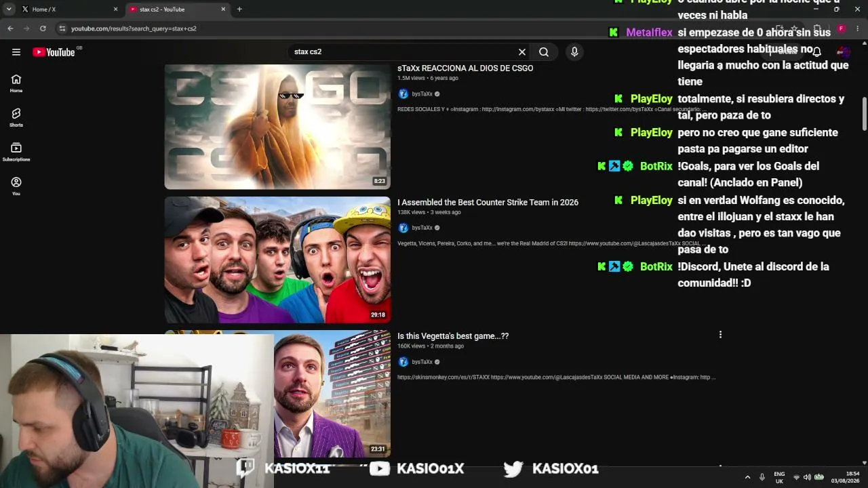Click the magnifier search button

point(544,52)
